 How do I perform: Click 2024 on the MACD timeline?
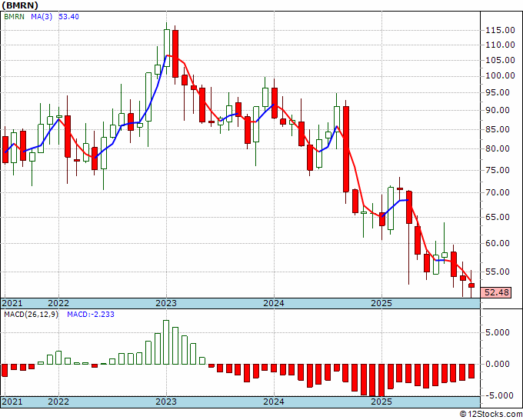coord(274,402)
